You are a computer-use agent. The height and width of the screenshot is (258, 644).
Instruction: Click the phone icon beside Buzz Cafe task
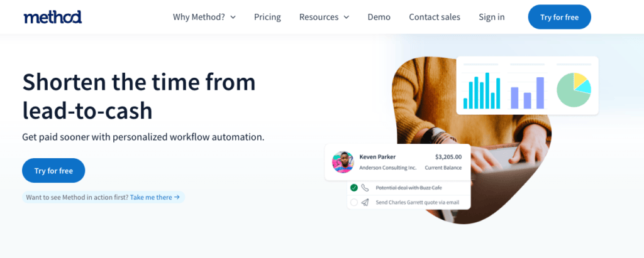tap(365, 188)
